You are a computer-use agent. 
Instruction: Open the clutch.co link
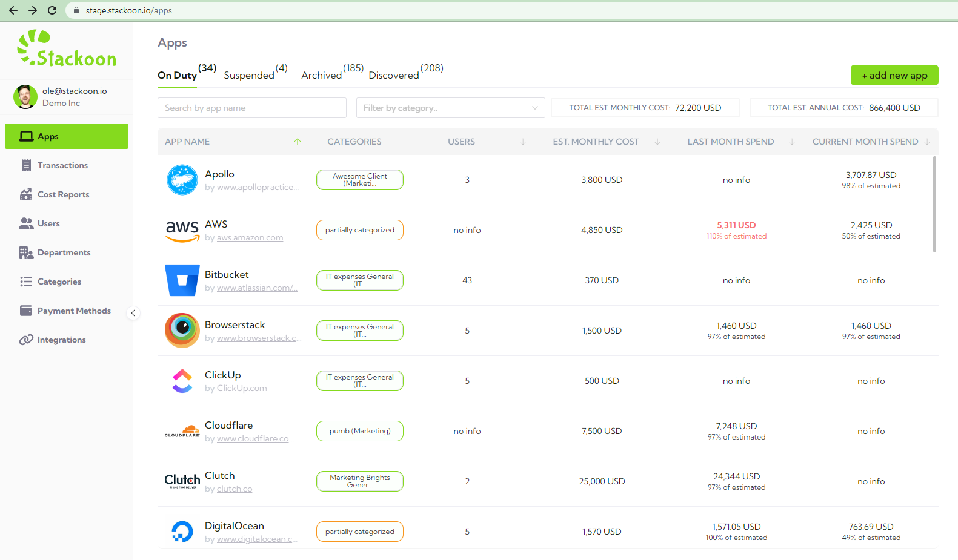coord(235,489)
